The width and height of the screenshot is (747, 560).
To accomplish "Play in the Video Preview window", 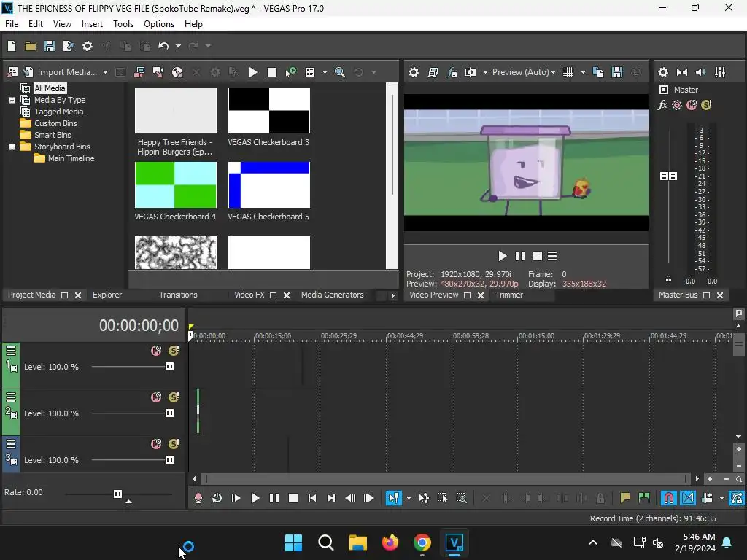I will (502, 256).
